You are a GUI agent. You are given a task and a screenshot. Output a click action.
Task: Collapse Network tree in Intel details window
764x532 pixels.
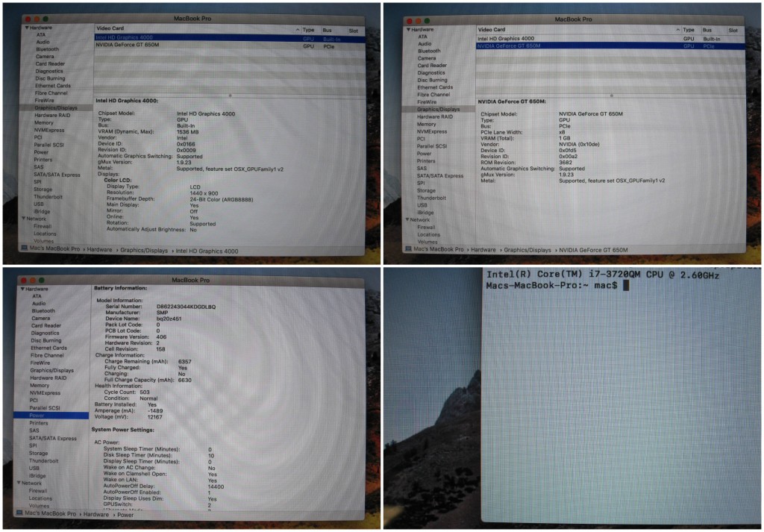pyautogui.click(x=23, y=219)
